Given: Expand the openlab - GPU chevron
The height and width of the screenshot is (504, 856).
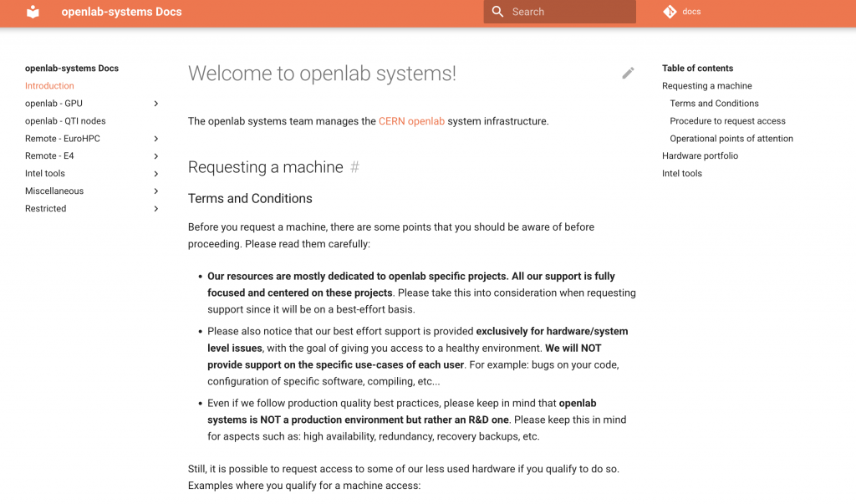Looking at the screenshot, I should click(x=156, y=103).
